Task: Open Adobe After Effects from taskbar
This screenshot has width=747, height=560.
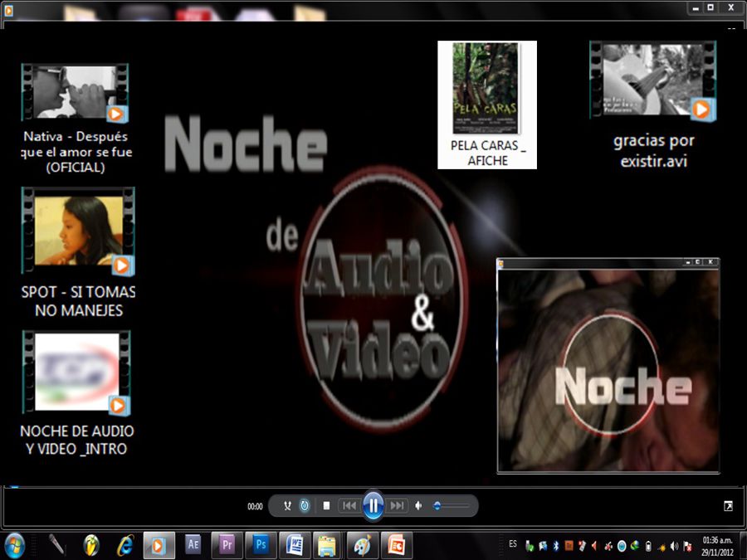Action: click(193, 545)
